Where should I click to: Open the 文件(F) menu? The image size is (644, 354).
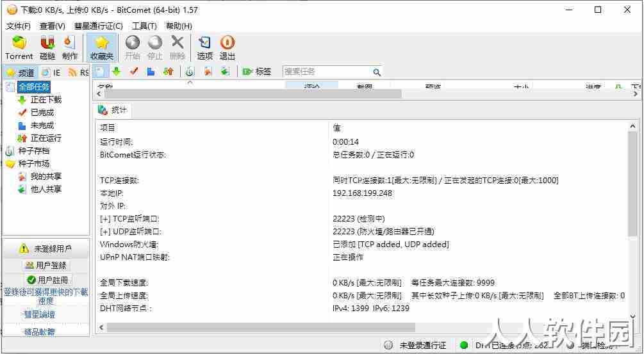pos(19,26)
